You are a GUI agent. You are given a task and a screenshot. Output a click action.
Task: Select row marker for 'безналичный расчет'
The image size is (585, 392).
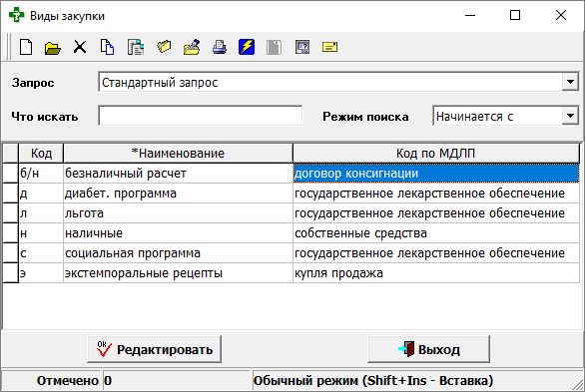click(x=10, y=174)
